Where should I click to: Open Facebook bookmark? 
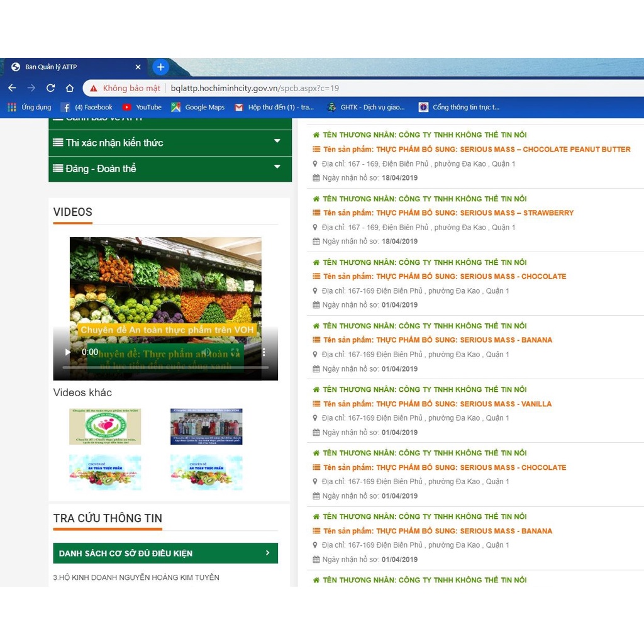[x=87, y=108]
